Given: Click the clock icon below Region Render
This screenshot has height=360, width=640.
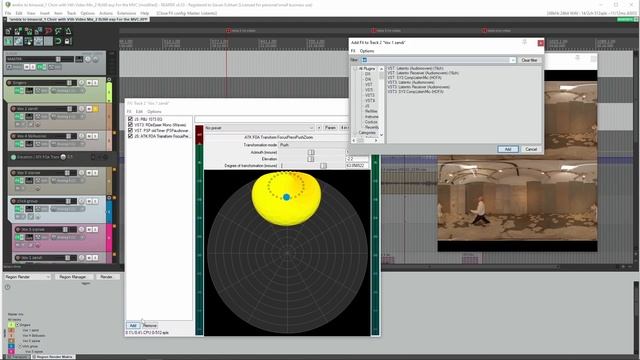Looking at the screenshot, I should coord(7,287).
